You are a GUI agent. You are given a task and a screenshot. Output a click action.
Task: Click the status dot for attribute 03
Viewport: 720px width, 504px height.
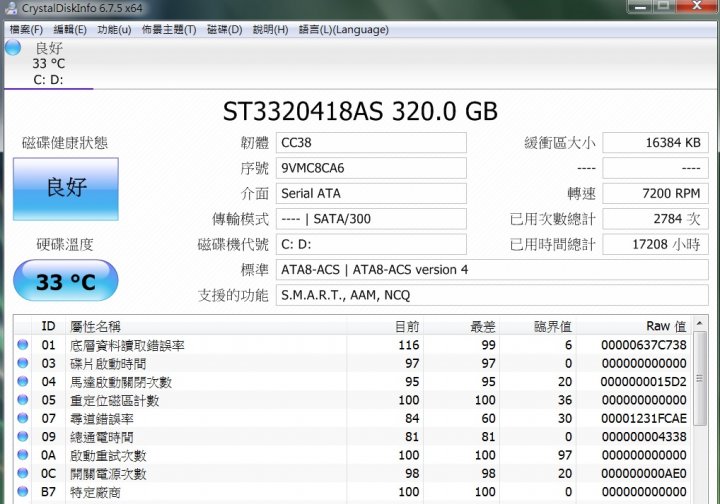point(22,363)
